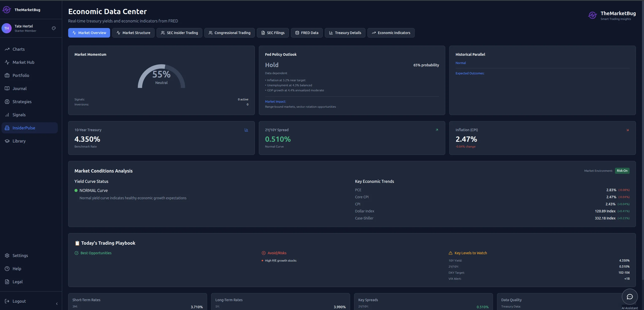This screenshot has height=310, width=644.
Task: Click the TheMarketBug logo in top left
Action: [x=7, y=10]
